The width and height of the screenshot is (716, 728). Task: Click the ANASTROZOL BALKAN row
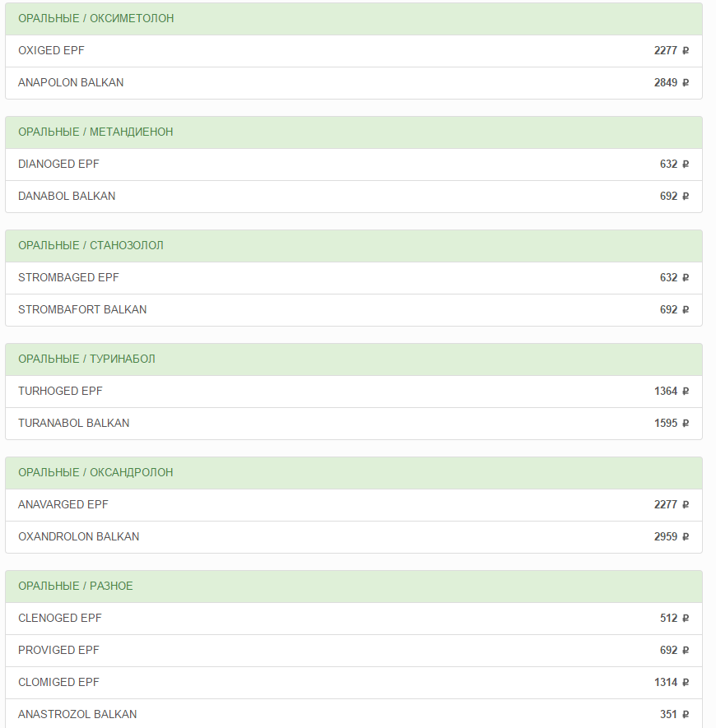click(x=77, y=715)
